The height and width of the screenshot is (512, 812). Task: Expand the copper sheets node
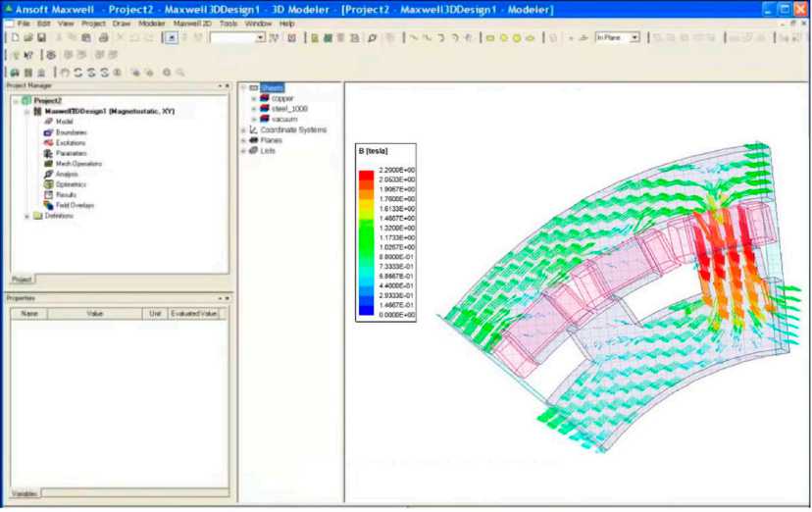coord(254,98)
